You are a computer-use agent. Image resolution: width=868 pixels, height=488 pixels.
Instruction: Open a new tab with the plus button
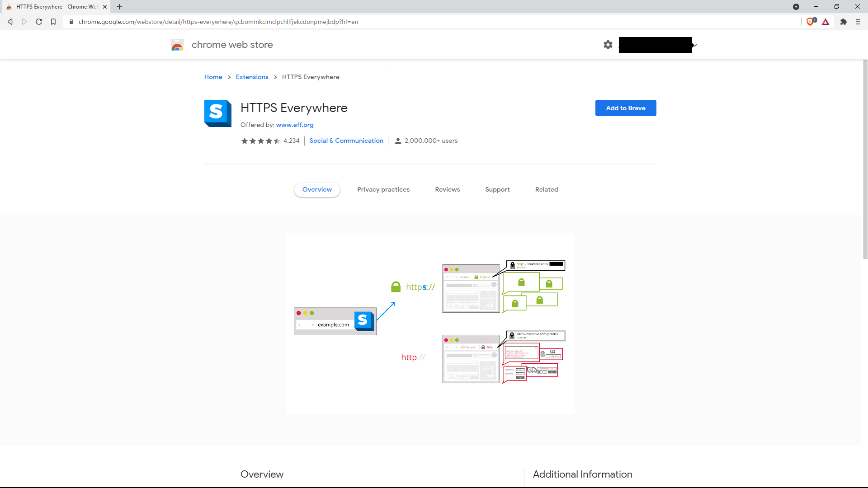pyautogui.click(x=119, y=7)
